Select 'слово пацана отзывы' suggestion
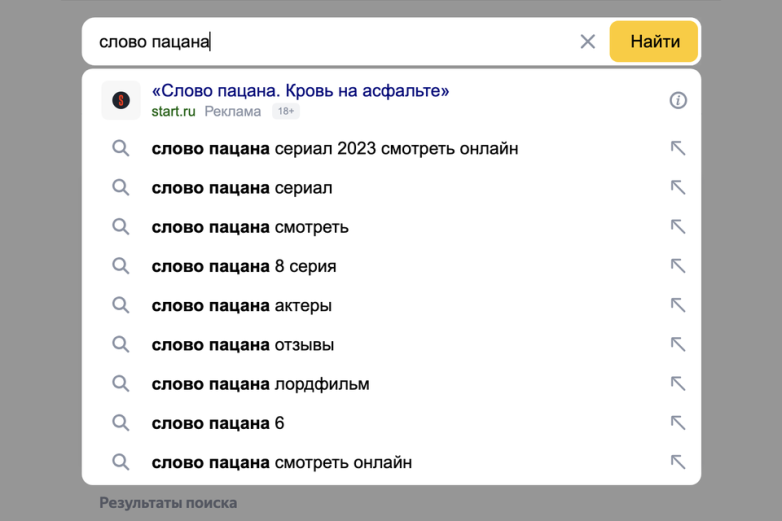The image size is (782, 521). point(242,345)
